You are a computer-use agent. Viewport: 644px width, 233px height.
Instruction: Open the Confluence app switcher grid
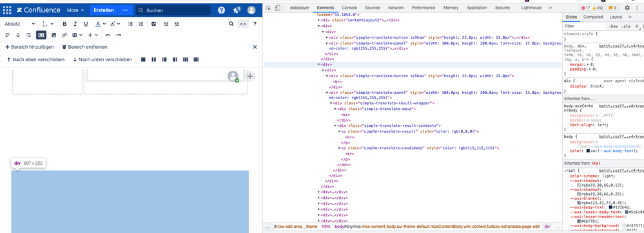click(x=7, y=10)
